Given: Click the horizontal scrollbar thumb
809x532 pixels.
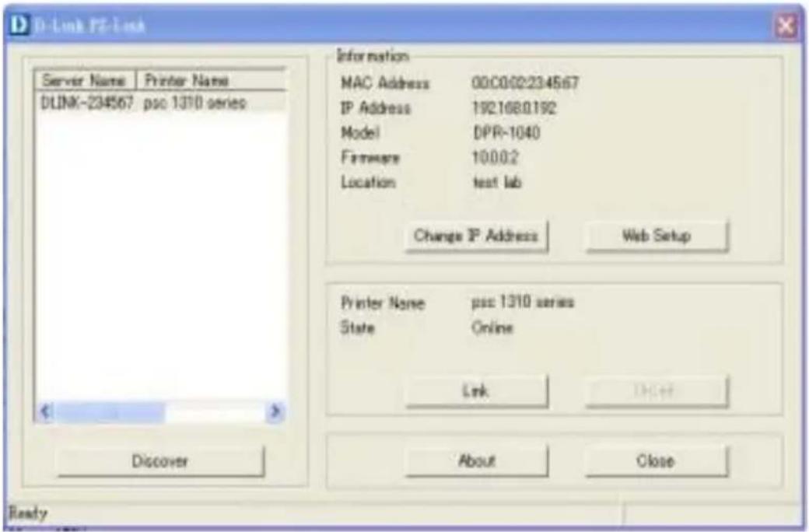Looking at the screenshot, I should pyautogui.click(x=110, y=412).
